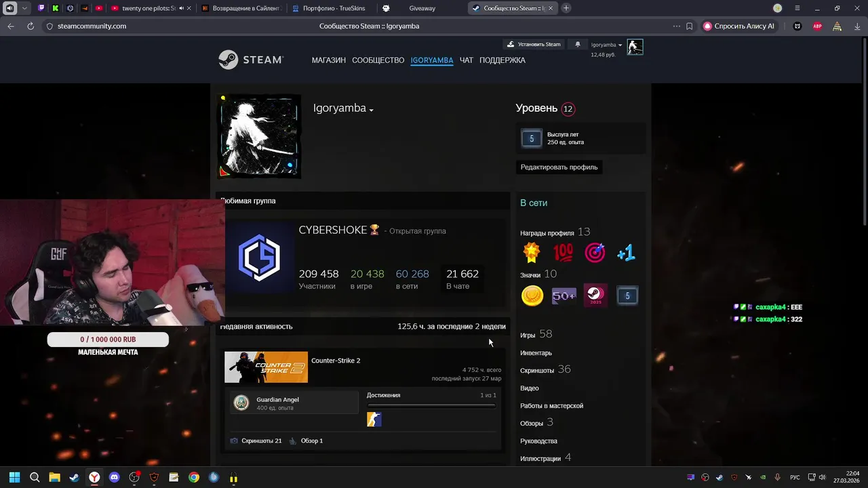Screen dimensions: 868x488
Task: Open the Иллюстрации 4 link
Action: (x=545, y=458)
